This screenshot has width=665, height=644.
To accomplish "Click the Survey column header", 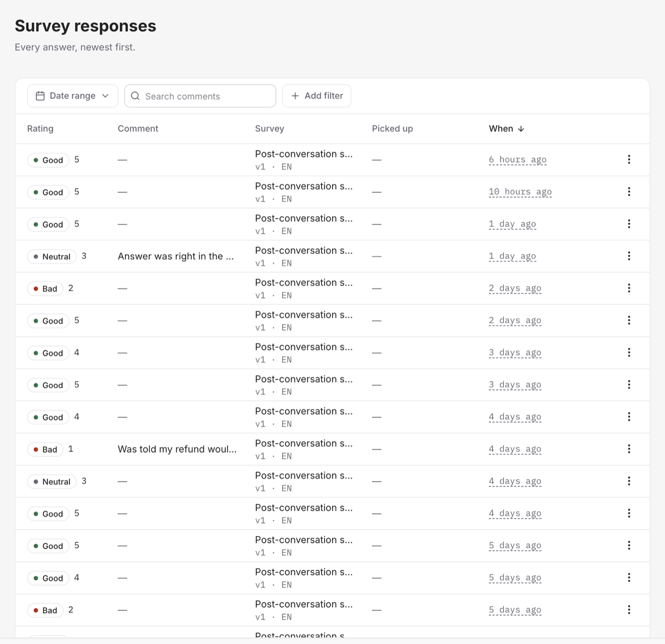I will pos(269,129).
